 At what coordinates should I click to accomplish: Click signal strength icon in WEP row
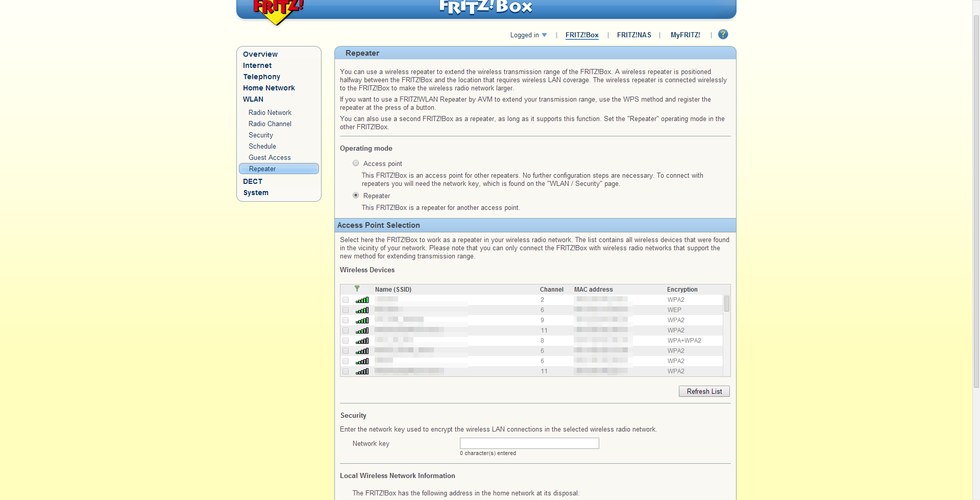[362, 310]
